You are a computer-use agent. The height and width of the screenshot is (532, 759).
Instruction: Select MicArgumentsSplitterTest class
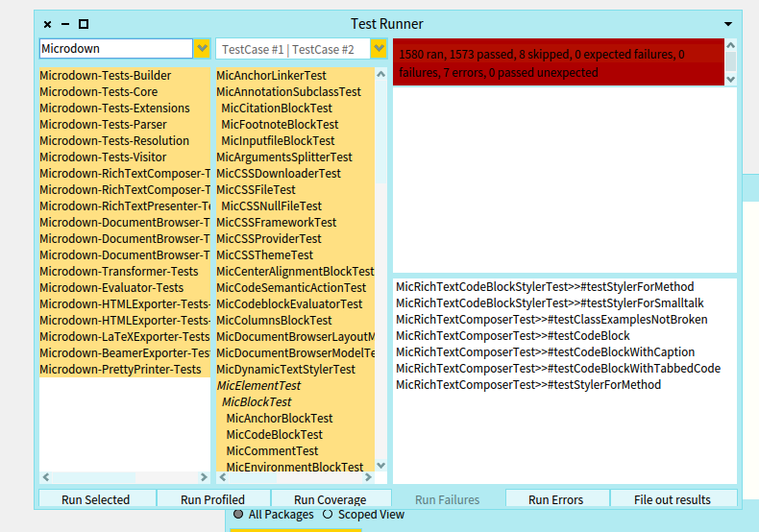pos(295,157)
